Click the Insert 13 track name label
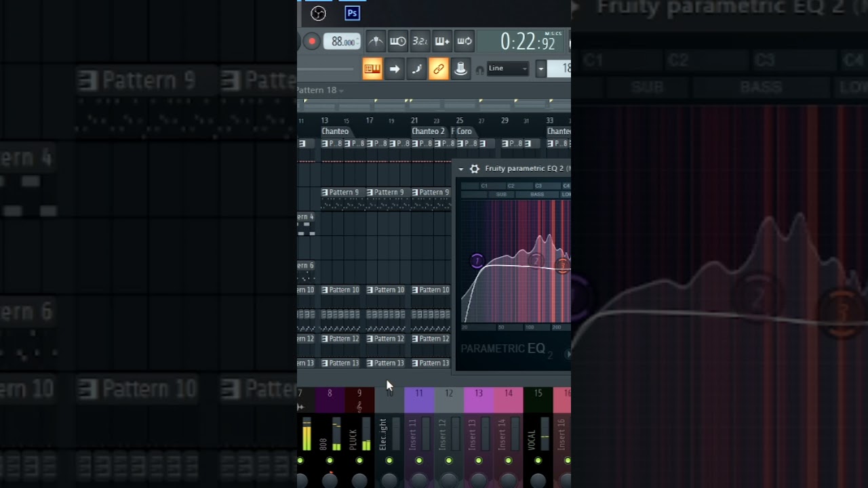The image size is (868, 488). pos(473,434)
